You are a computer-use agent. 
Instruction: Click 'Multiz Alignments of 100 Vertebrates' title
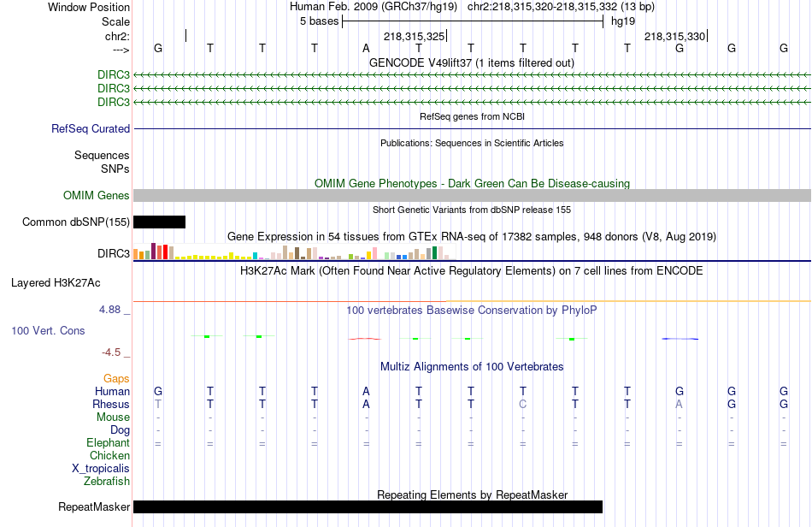click(472, 367)
